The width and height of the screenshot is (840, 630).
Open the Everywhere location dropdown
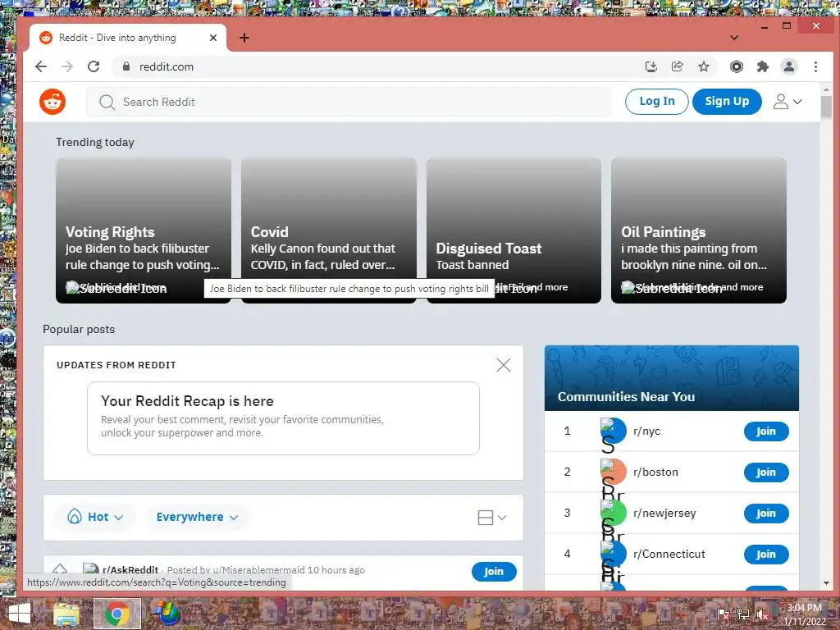[197, 517]
